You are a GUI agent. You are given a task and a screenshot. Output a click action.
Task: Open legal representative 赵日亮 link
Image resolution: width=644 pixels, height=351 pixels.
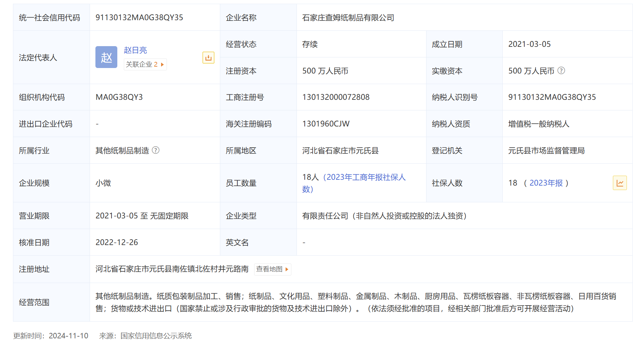pyautogui.click(x=135, y=50)
